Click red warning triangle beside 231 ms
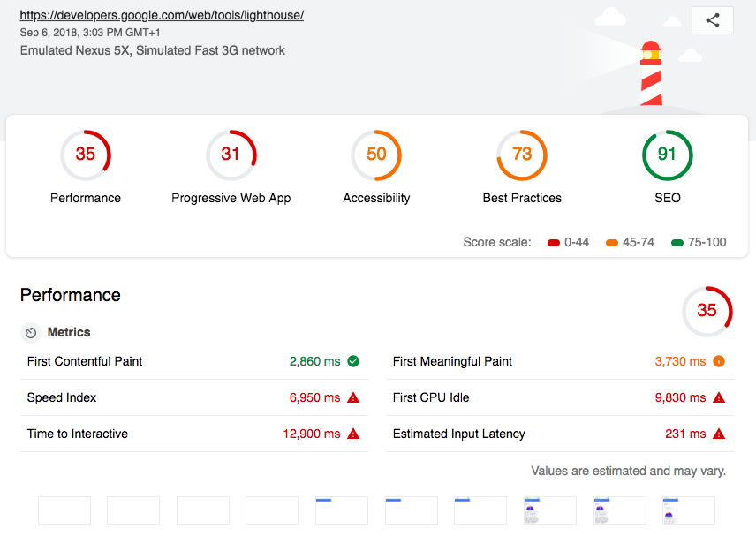This screenshot has height=544, width=756. coord(719,434)
